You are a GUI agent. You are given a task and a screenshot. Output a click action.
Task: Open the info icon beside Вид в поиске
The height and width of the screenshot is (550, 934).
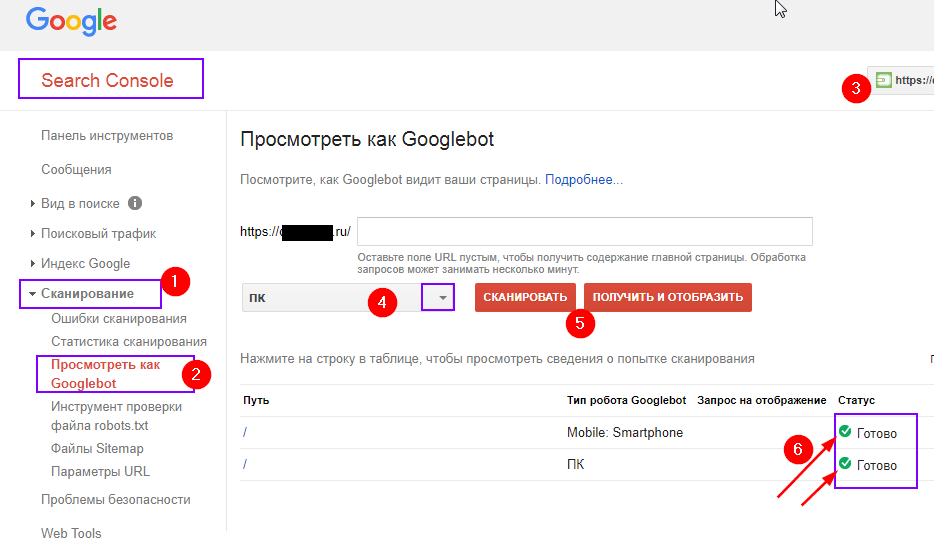click(x=135, y=203)
